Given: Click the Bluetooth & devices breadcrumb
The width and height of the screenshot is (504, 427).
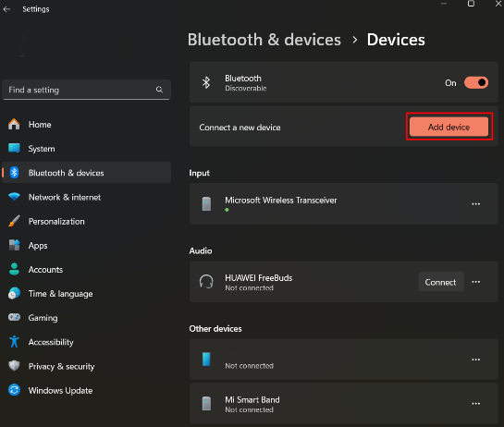Looking at the screenshot, I should pos(264,40).
